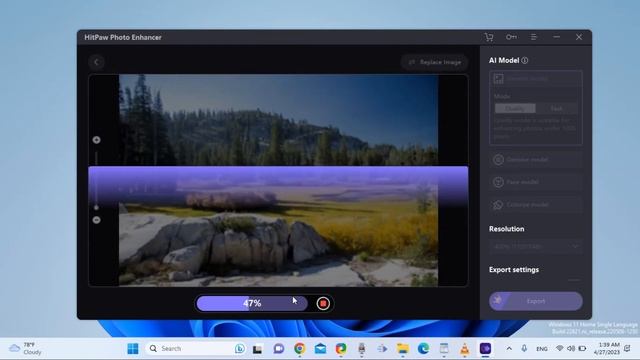This screenshot has height=360, width=640.
Task: Open the microphone recorder app in taskbar
Action: (x=362, y=349)
